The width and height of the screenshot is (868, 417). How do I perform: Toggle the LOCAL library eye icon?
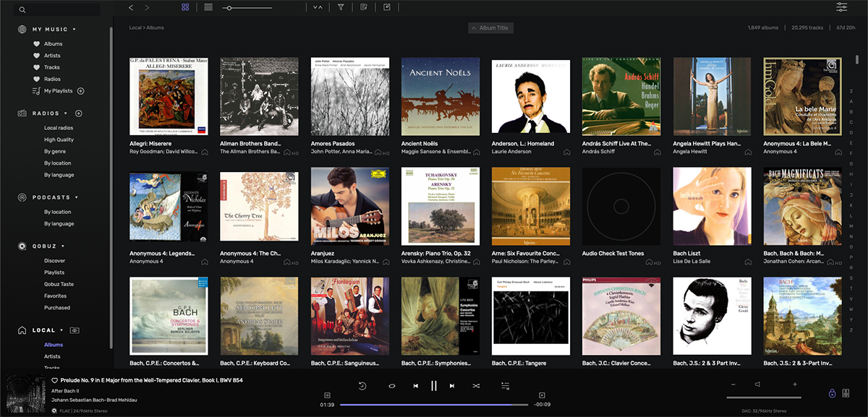(x=75, y=330)
